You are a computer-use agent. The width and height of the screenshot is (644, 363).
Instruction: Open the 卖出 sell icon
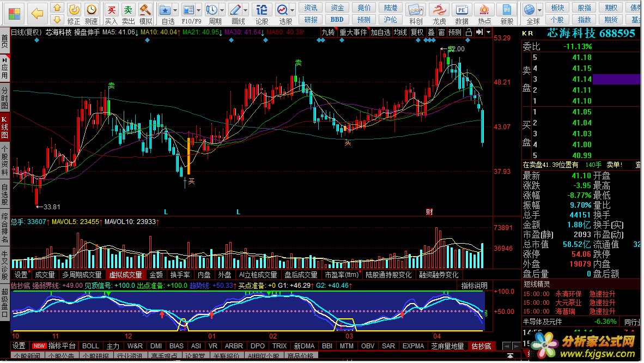128,9
